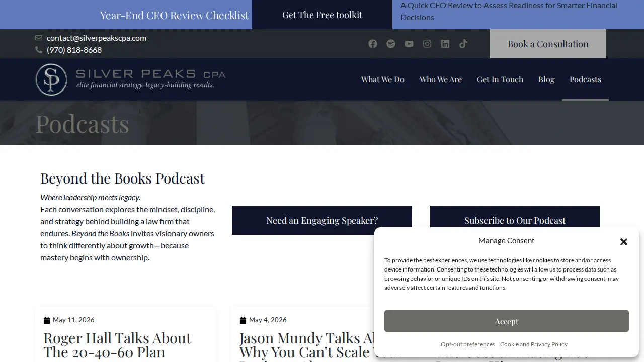
Task: Click the May 11, 2026 date text
Action: tap(73, 320)
